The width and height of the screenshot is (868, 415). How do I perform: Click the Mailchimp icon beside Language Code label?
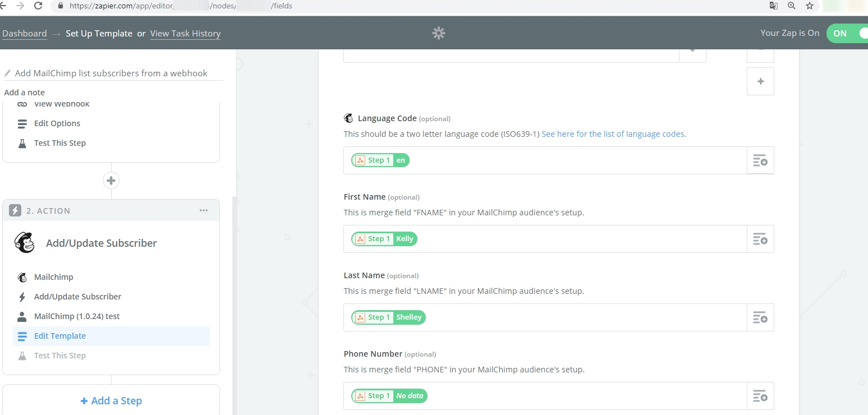[348, 118]
